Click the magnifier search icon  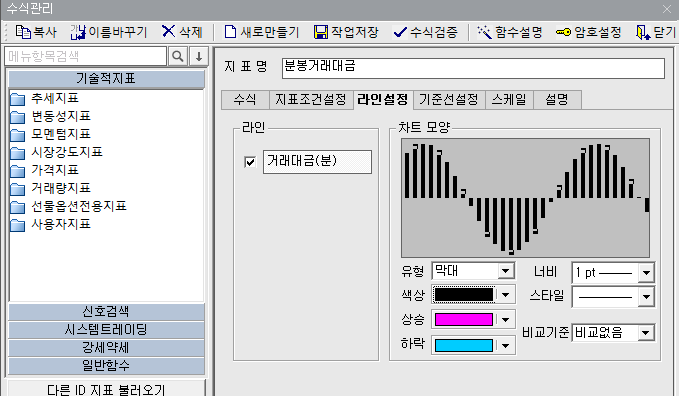coord(178,56)
